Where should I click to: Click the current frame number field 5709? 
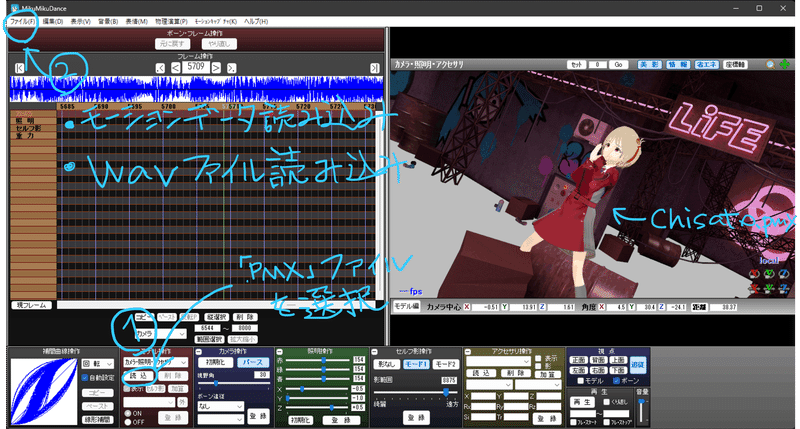196,67
